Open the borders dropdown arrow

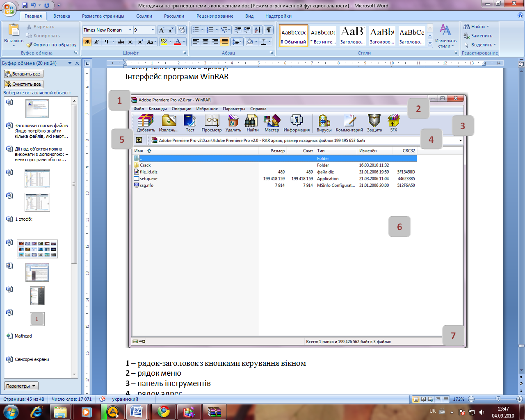[270, 42]
